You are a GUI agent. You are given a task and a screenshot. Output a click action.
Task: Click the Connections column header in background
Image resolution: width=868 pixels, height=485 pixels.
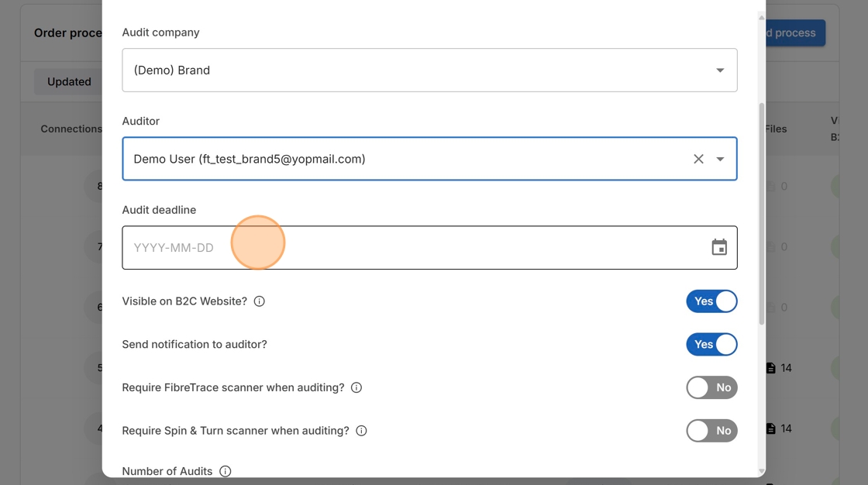(x=71, y=129)
